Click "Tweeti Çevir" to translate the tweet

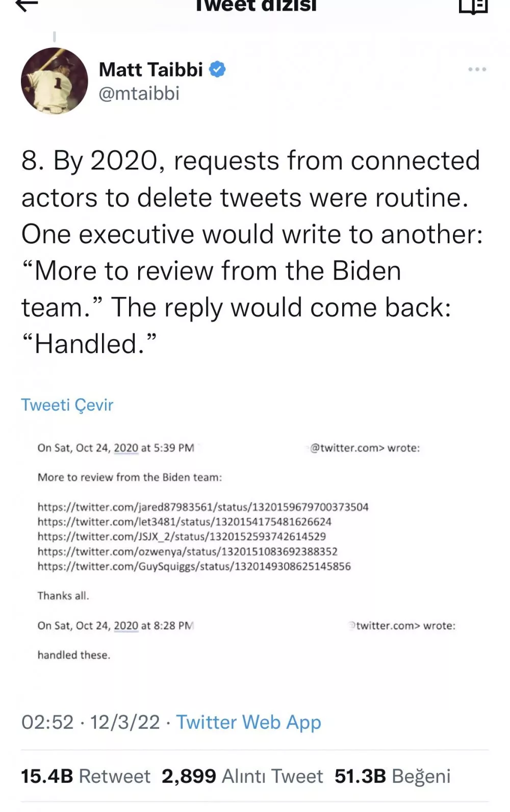coord(67,405)
